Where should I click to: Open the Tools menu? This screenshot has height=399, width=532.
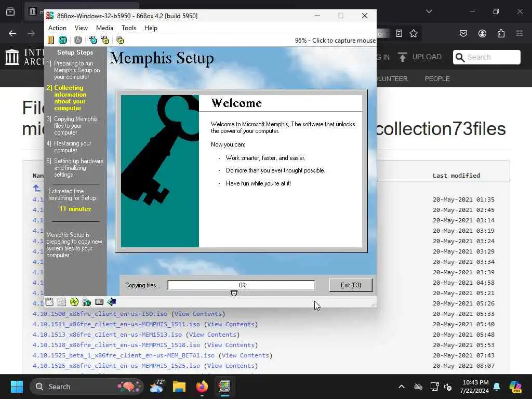pyautogui.click(x=129, y=28)
